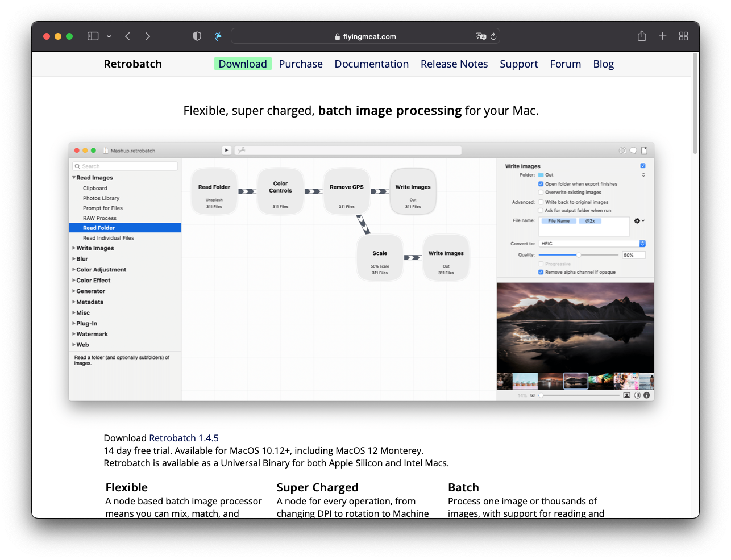Enable Overwrite existing images

click(541, 193)
